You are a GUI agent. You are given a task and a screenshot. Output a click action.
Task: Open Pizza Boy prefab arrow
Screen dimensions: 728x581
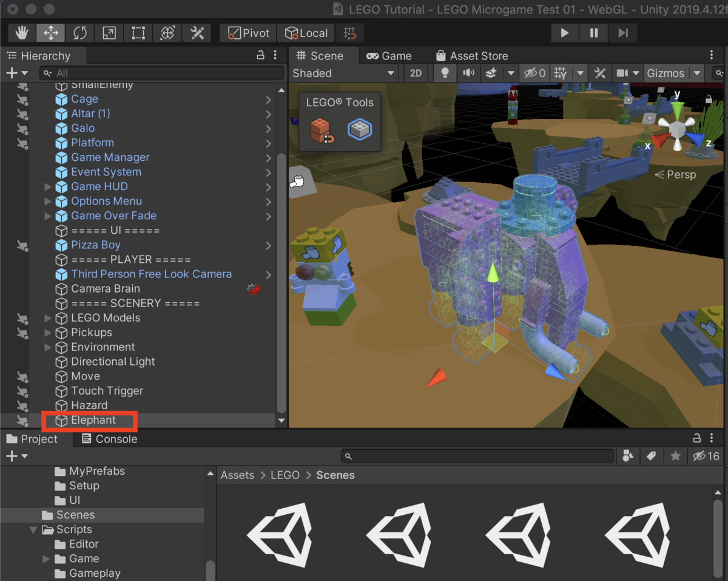coord(268,245)
